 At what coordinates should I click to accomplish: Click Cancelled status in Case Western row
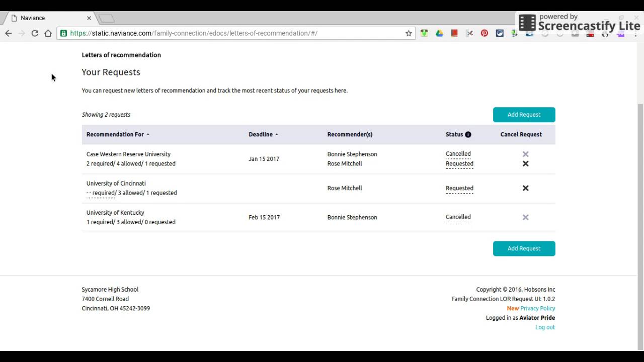(458, 154)
